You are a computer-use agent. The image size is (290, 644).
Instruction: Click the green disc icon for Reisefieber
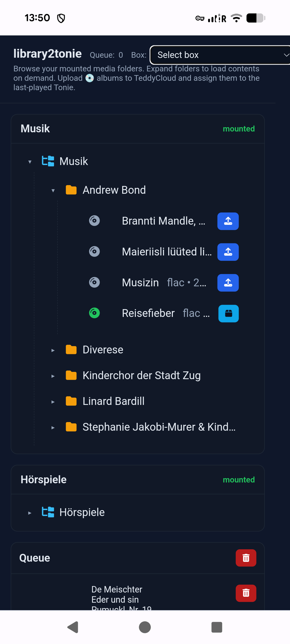click(x=94, y=313)
